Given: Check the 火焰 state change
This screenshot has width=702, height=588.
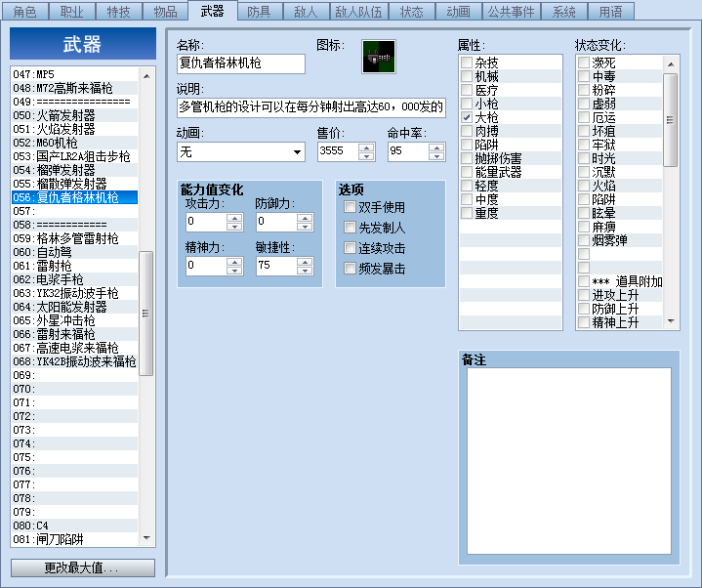Looking at the screenshot, I should click(x=584, y=186).
